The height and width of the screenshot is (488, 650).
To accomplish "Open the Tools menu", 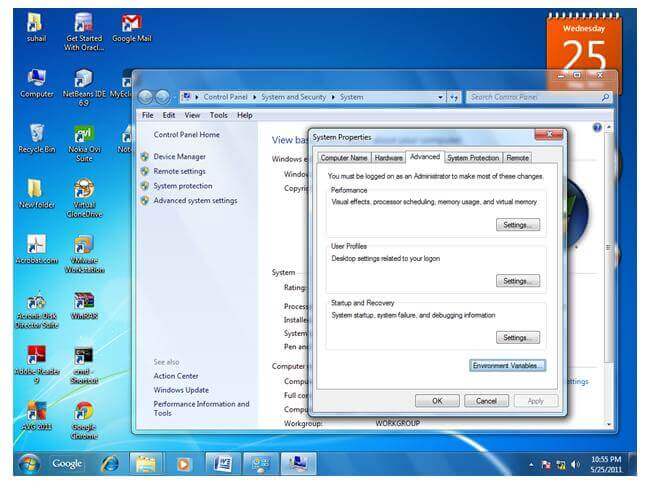I will (x=217, y=115).
